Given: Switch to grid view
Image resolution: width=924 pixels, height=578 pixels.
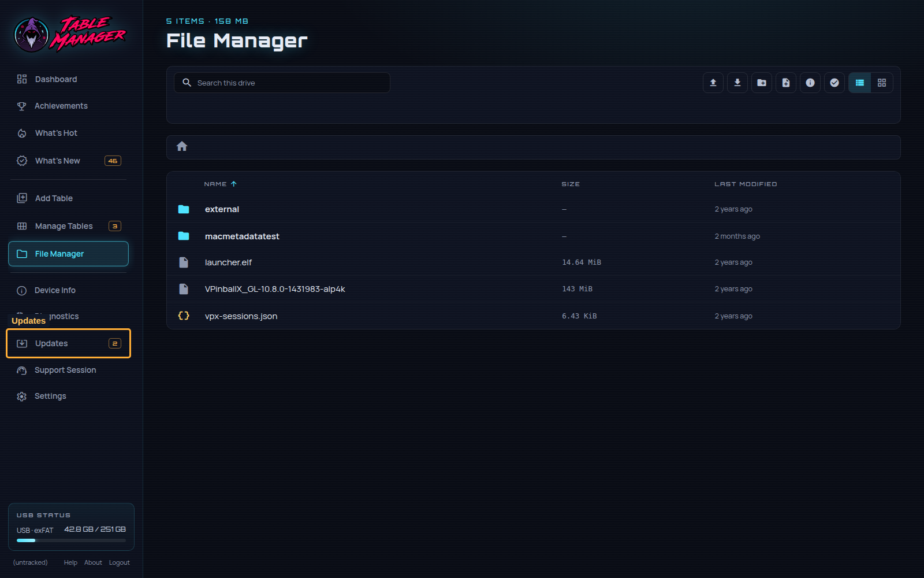Looking at the screenshot, I should tap(882, 83).
